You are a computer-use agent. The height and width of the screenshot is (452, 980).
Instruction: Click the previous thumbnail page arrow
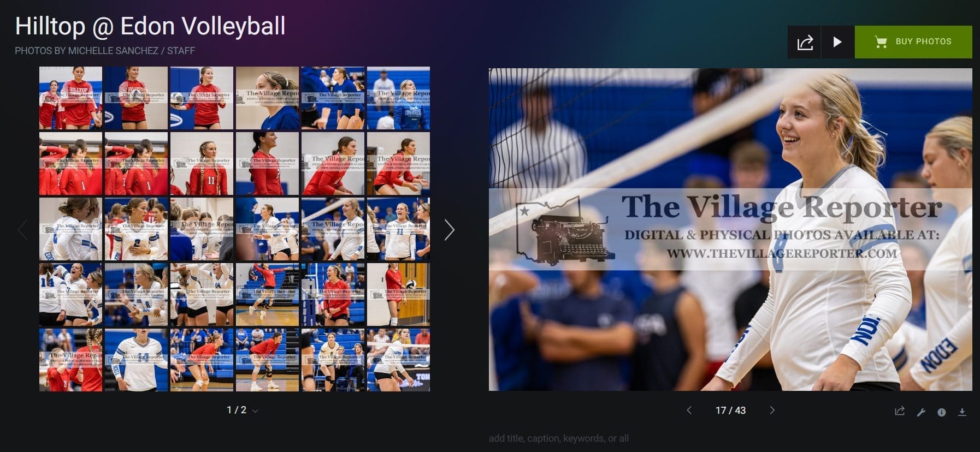click(22, 230)
